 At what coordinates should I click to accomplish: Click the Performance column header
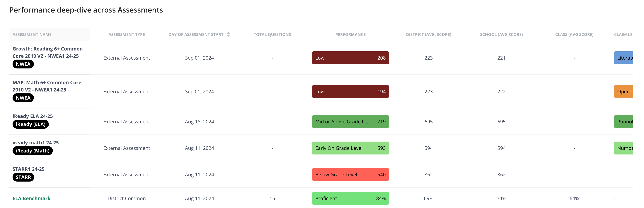pyautogui.click(x=350, y=34)
